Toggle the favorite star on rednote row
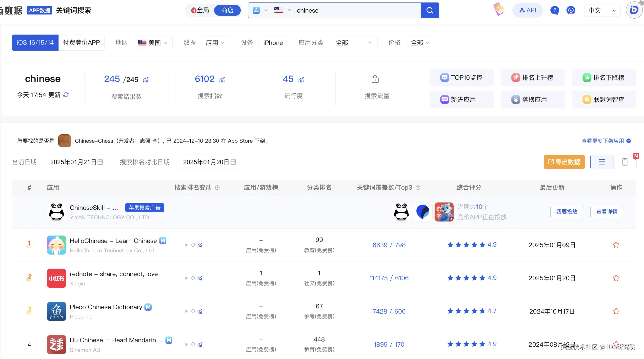644x359 pixels. coord(616,278)
